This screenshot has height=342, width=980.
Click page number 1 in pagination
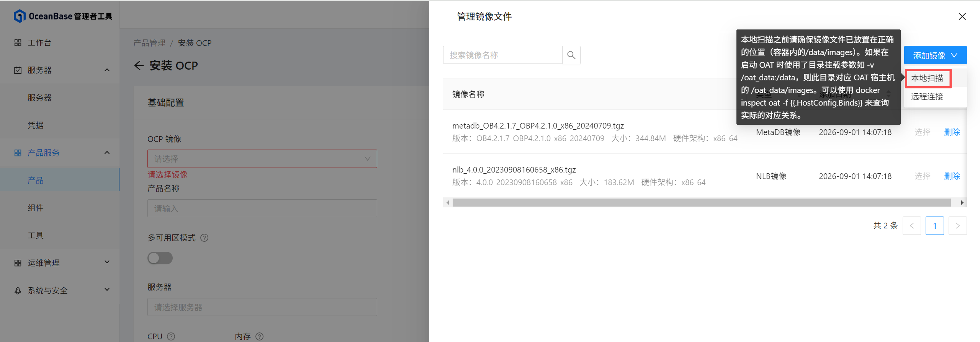pyautogui.click(x=934, y=226)
